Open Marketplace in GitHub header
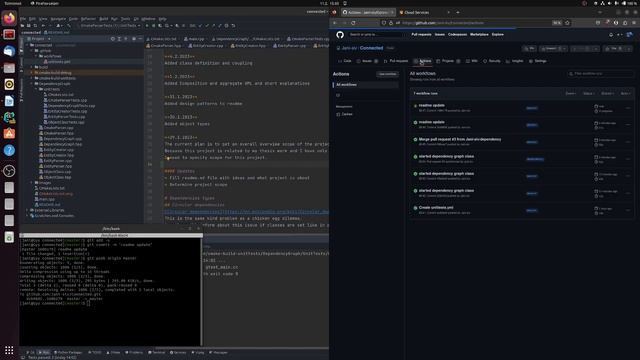 pos(479,35)
